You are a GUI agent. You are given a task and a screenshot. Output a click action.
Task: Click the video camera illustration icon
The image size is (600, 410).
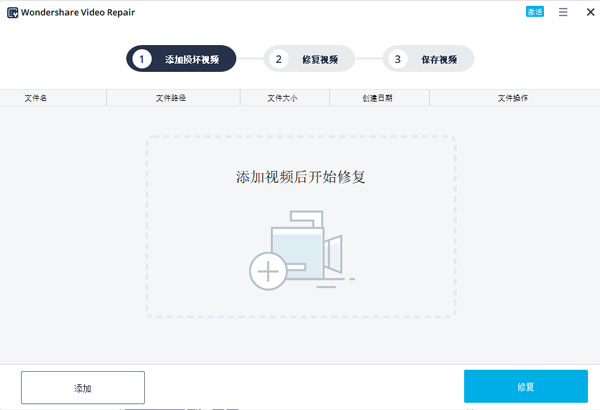[310, 245]
